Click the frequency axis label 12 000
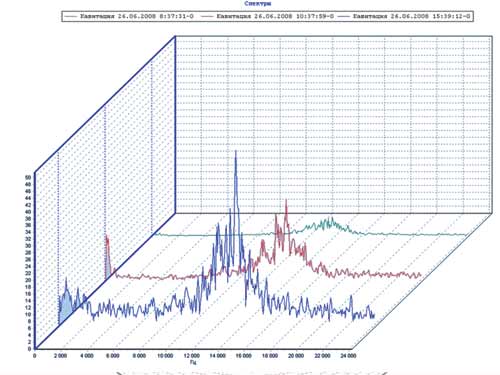The image size is (500, 375). pos(191,356)
